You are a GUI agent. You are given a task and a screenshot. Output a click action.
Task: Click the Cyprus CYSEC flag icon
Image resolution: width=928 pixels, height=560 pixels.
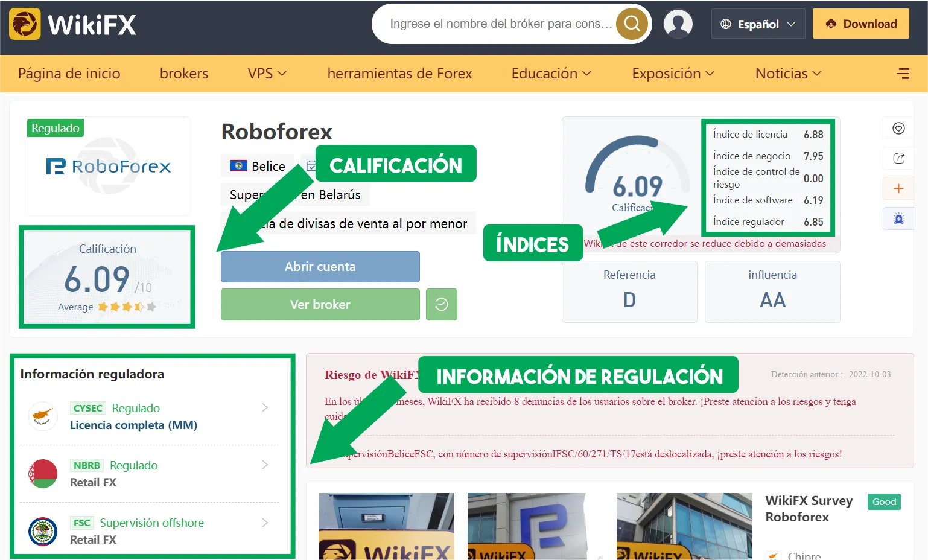(43, 416)
